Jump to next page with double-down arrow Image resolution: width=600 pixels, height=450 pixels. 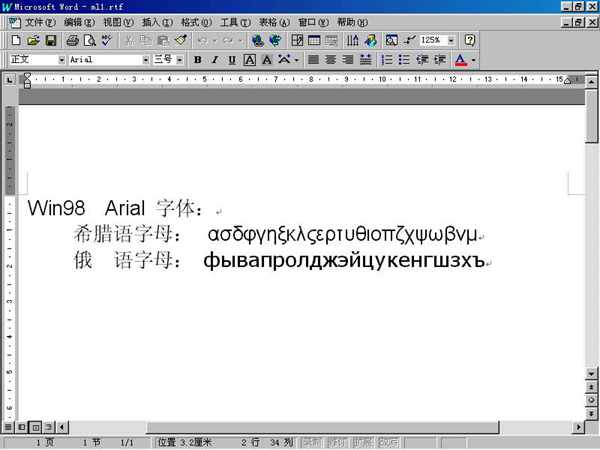[x=591, y=413]
